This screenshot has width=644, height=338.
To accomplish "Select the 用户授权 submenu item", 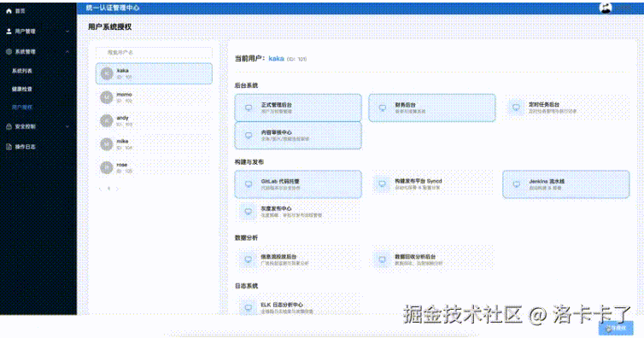I will click(21, 107).
